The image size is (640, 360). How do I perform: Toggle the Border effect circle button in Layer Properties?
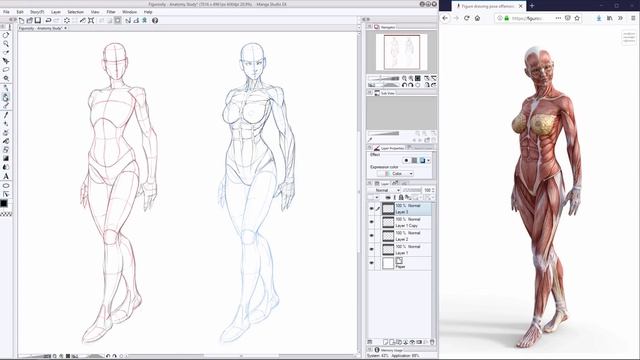click(406, 160)
